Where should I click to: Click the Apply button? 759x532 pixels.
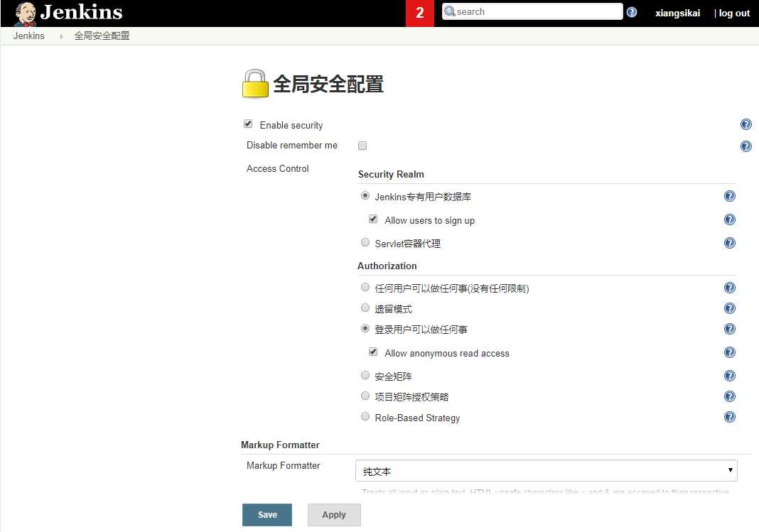click(334, 514)
